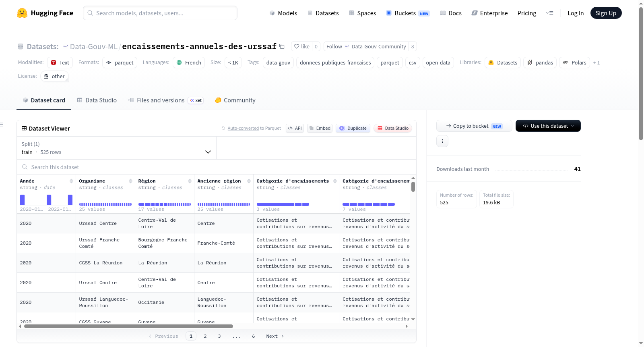
Task: Click the Search this dataset field
Action: tap(217, 167)
